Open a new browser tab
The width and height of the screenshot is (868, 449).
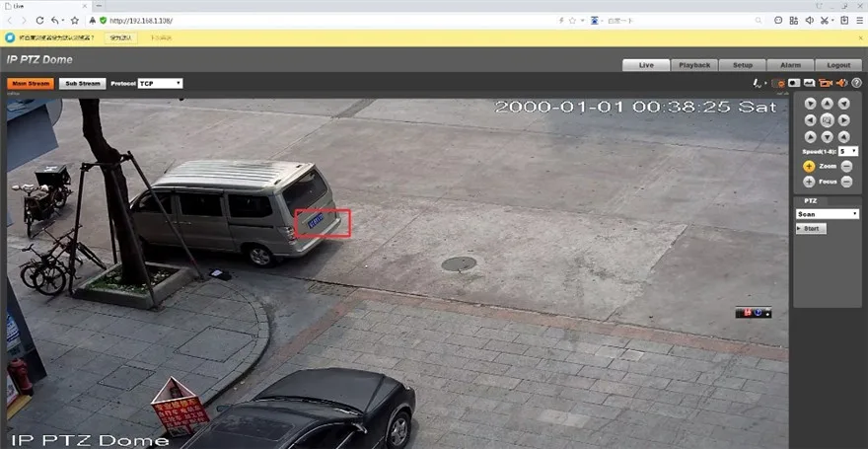99,6
